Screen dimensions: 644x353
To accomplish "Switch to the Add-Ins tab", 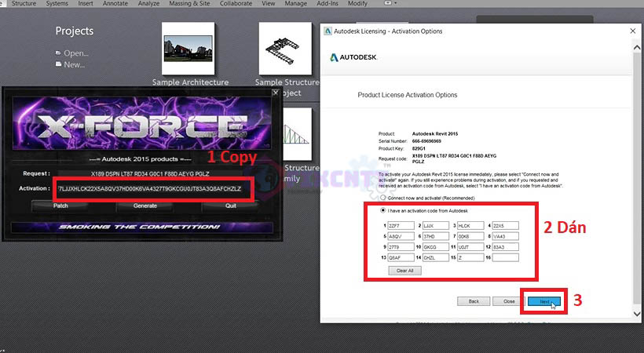I will pos(327,3).
